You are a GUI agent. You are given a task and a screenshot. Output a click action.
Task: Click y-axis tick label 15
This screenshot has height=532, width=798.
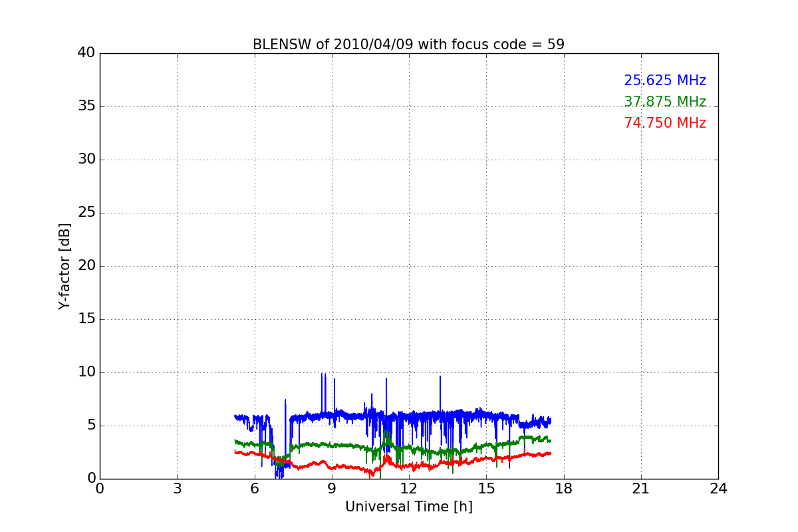[x=86, y=319]
